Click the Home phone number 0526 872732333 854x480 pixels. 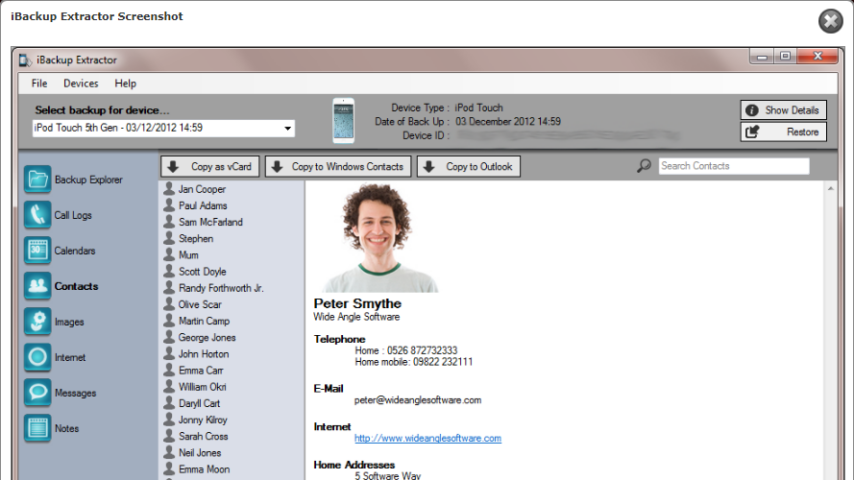(422, 350)
